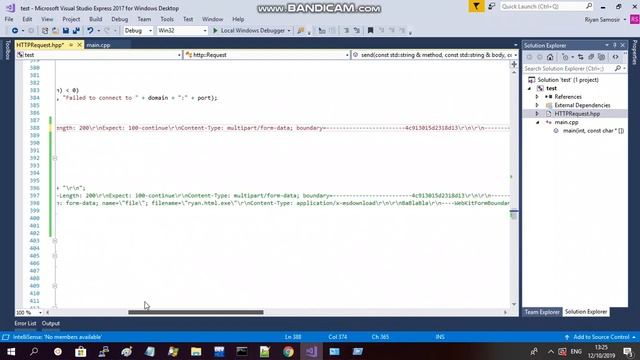Image resolution: width=640 pixels, height=360 pixels.
Task: Click the Riyan Samosir account name
Action: tap(602, 20)
